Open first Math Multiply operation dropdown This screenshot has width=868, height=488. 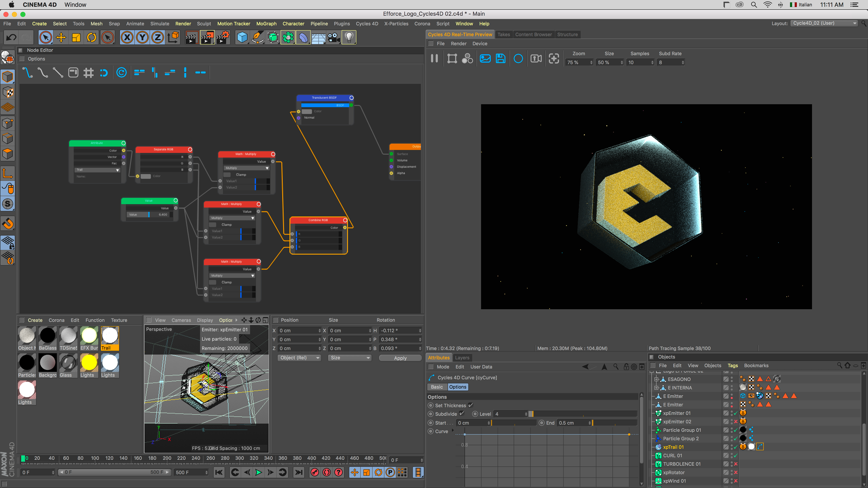pos(246,168)
